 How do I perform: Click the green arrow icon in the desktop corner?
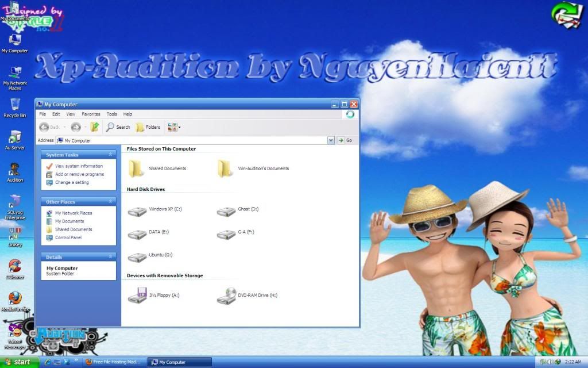[x=567, y=15]
